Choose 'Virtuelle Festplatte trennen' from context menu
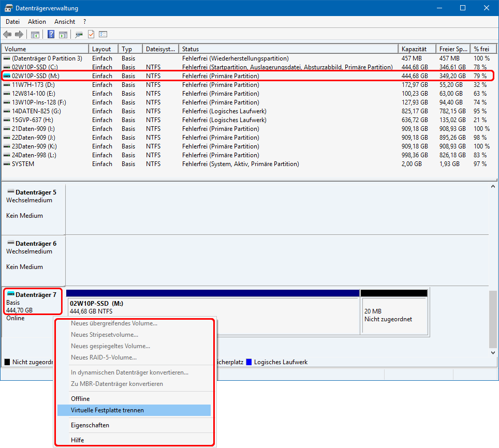Image resolution: width=499 pixels, height=448 pixels. coord(107,410)
